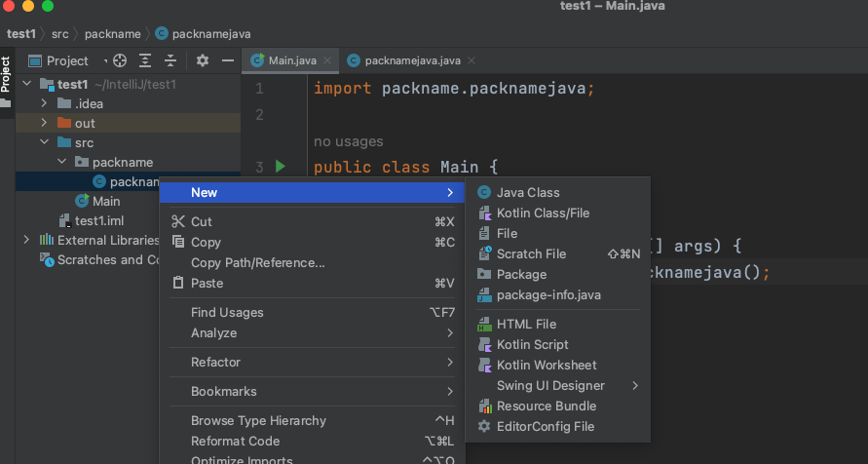Expand External Libraries node arrow
This screenshot has width=868, height=464.
[x=26, y=240]
